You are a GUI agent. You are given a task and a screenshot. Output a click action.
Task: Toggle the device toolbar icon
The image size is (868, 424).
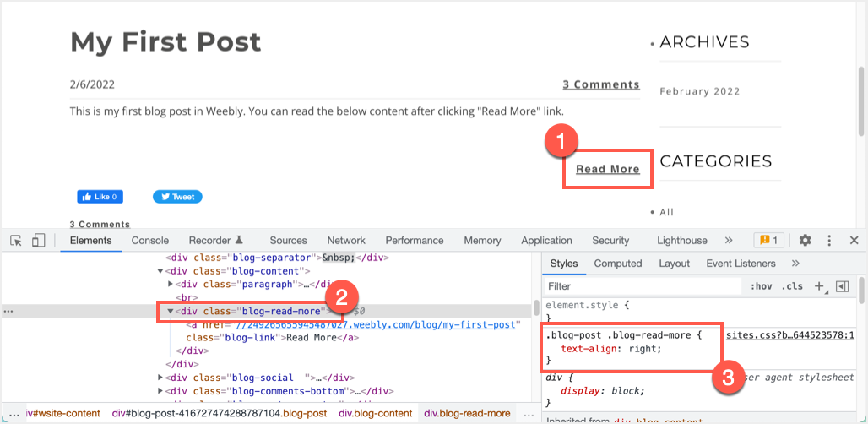pyautogui.click(x=38, y=241)
